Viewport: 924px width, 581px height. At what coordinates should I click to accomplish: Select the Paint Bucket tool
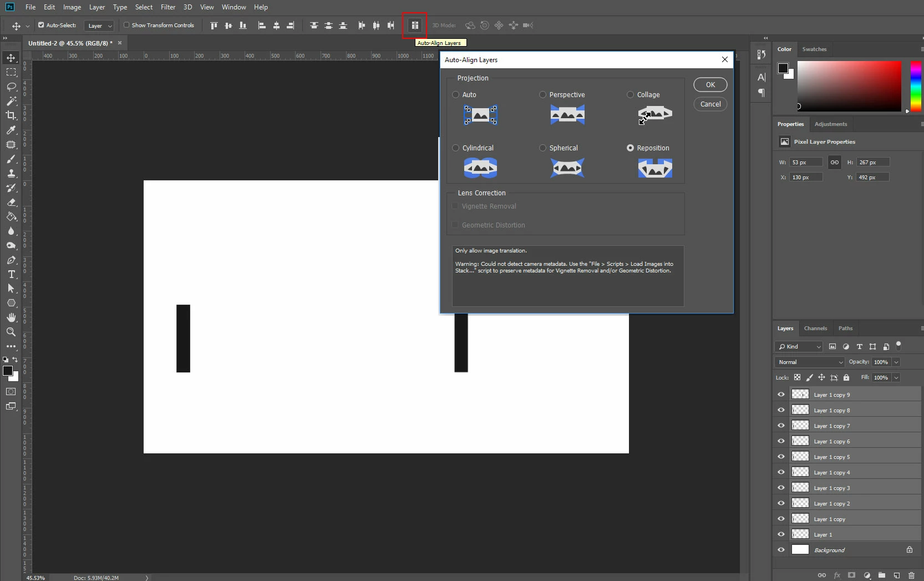(x=11, y=217)
